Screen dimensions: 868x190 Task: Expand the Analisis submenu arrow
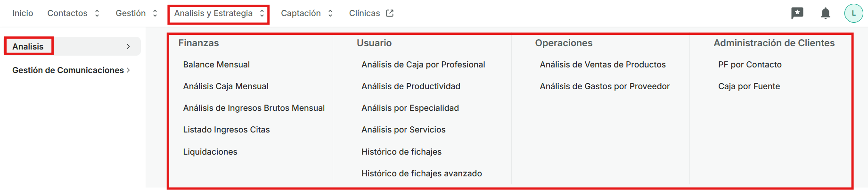(128, 46)
